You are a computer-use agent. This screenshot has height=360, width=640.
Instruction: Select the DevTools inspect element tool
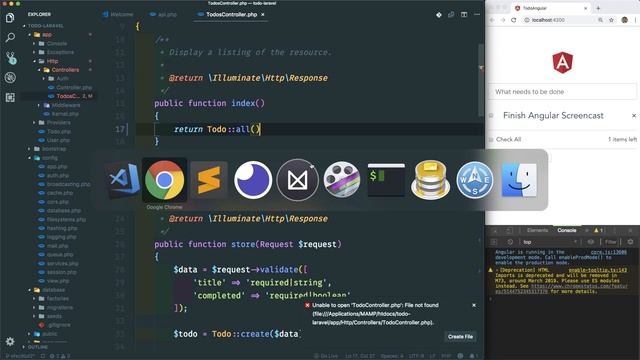click(496, 231)
